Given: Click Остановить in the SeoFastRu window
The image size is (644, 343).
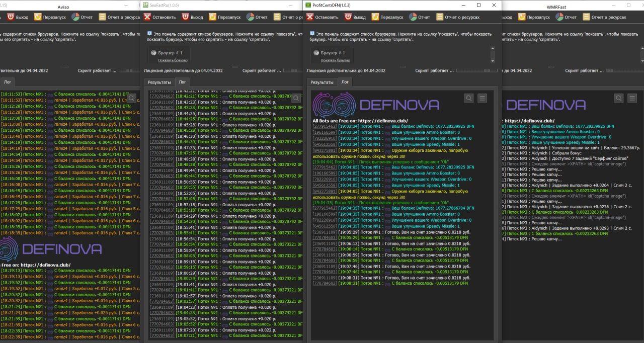Looking at the screenshot, I should click(159, 17).
